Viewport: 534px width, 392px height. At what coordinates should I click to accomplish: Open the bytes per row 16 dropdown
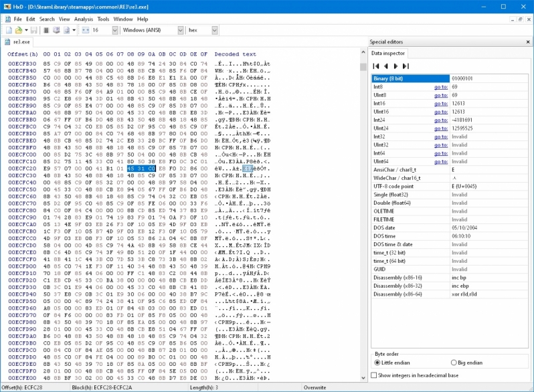(115, 30)
